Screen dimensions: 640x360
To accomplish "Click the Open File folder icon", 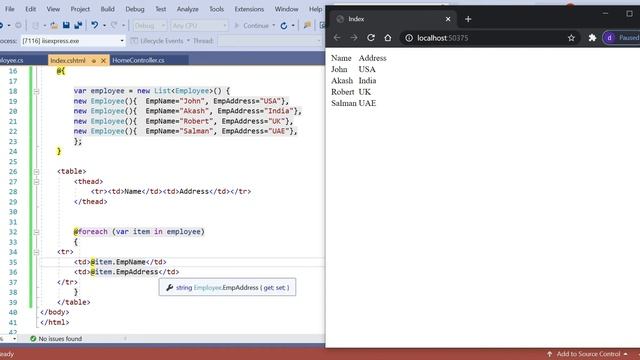I will 54,25.
